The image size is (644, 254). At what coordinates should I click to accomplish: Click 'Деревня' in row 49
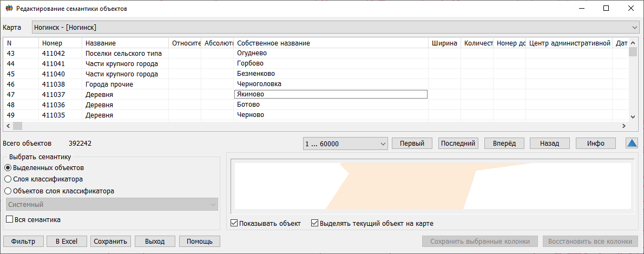(x=125, y=115)
